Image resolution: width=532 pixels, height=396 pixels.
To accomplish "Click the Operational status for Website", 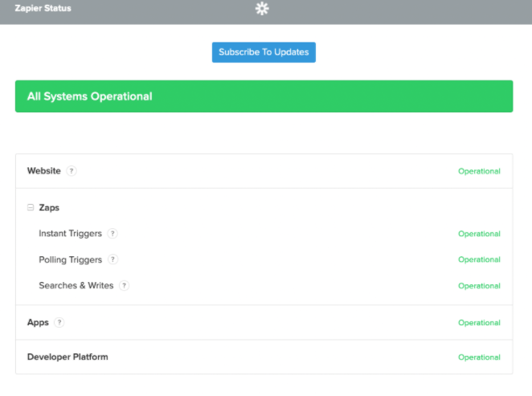I will pos(479,171).
